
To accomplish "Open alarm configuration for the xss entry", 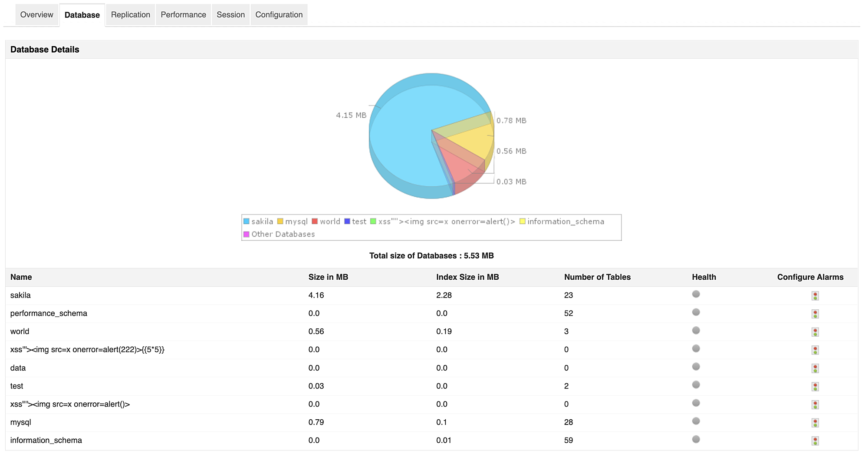I will (815, 350).
